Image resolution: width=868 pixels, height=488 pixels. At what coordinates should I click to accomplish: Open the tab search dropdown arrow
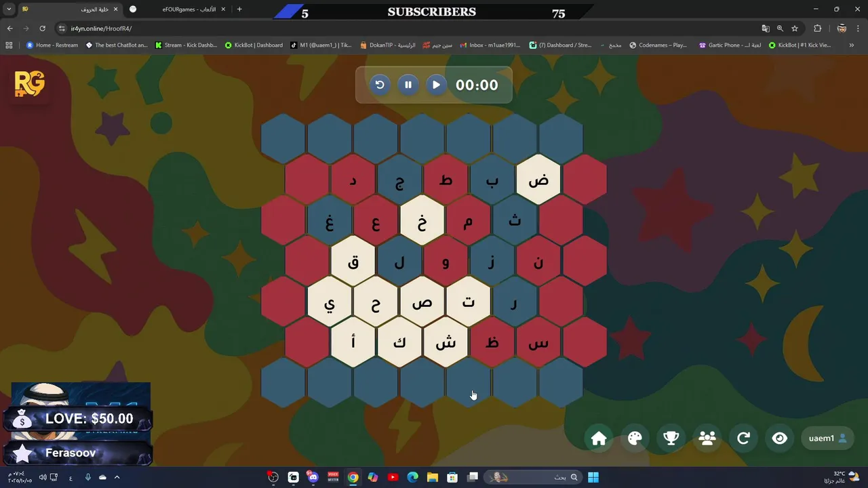click(x=9, y=9)
